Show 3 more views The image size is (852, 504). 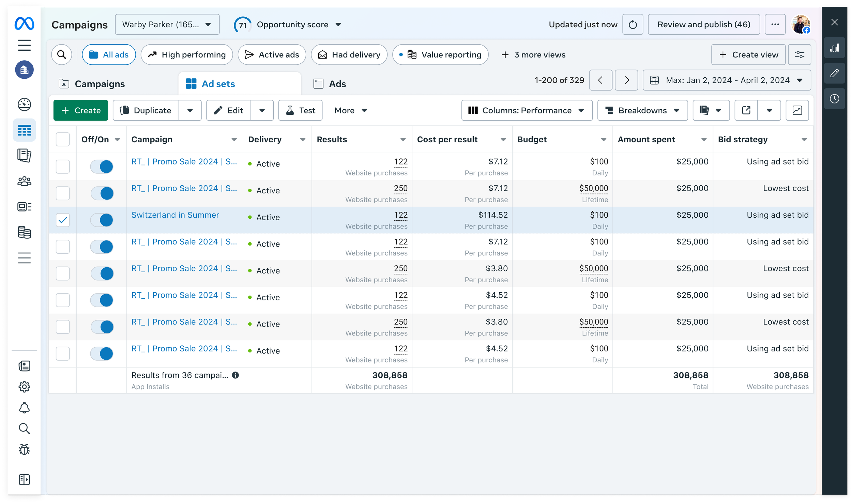[533, 54]
